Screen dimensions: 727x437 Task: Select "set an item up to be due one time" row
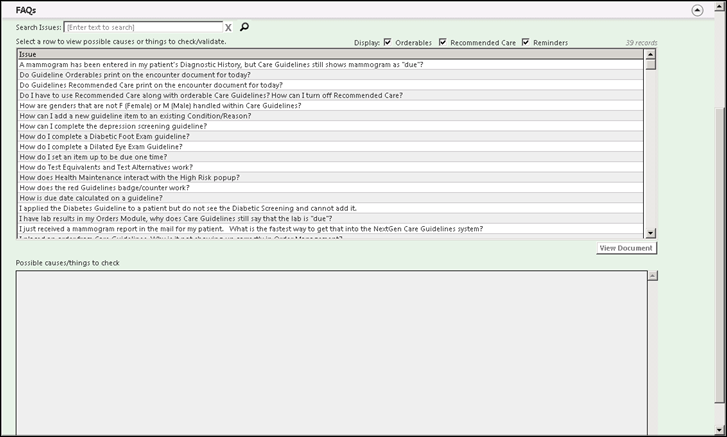(x=331, y=157)
